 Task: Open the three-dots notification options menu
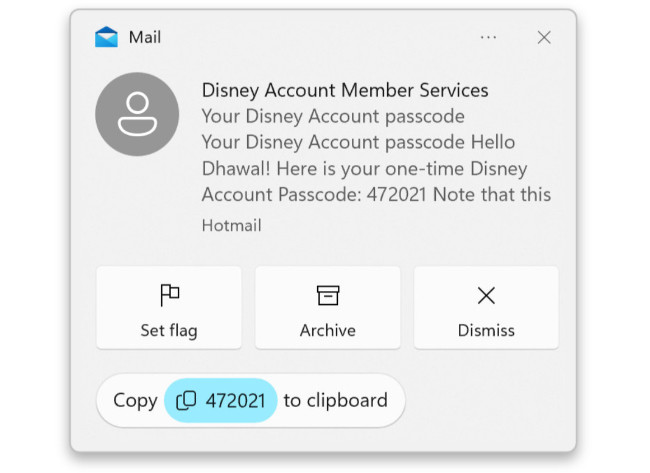point(488,37)
